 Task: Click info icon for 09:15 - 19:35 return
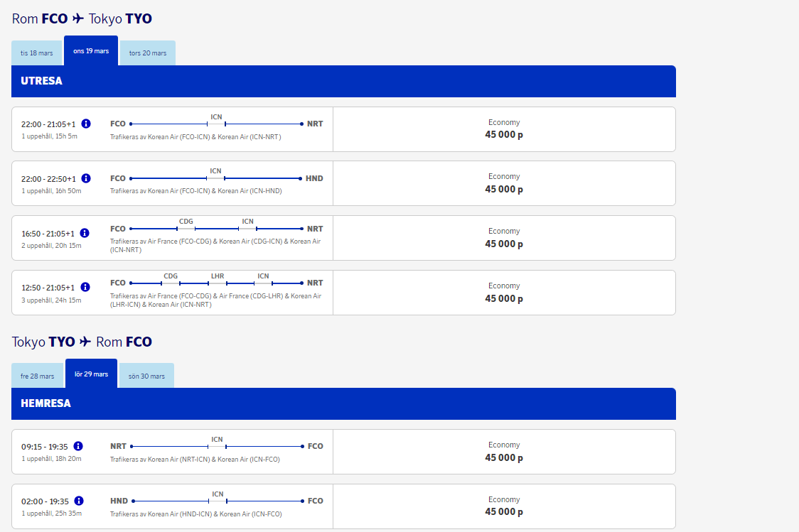(x=78, y=446)
